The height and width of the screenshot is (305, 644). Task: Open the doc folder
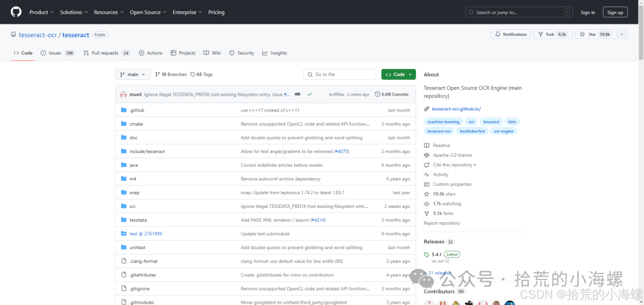pyautogui.click(x=134, y=138)
